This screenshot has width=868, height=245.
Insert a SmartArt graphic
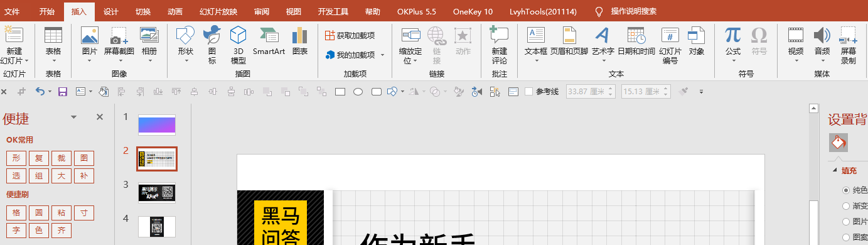[269, 41]
